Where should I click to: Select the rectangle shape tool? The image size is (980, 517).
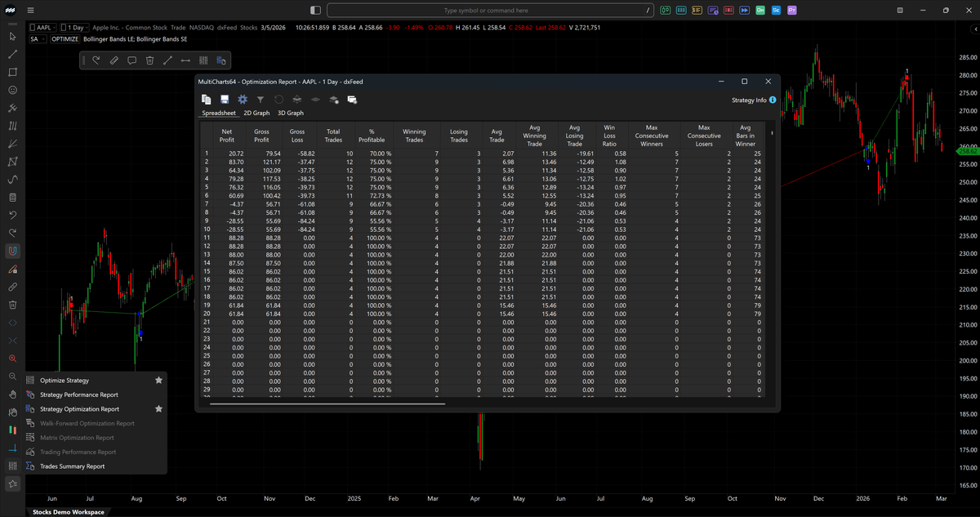pyautogui.click(x=12, y=72)
